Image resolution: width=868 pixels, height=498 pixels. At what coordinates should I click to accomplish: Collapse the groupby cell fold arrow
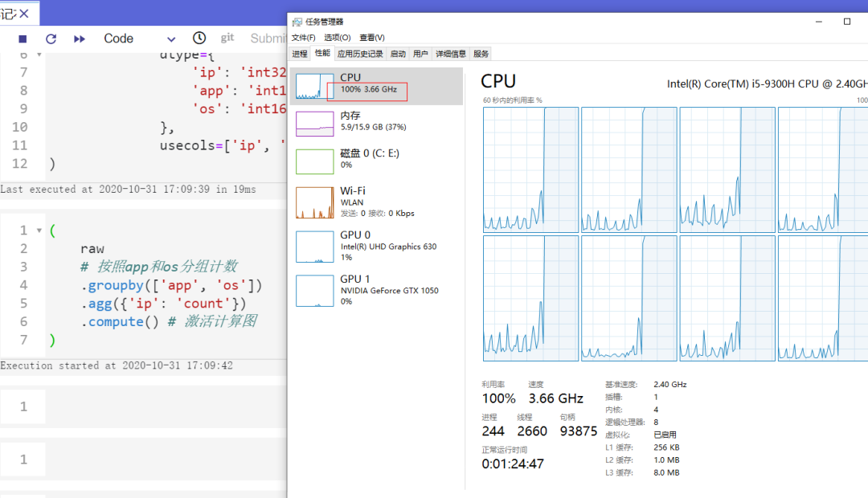pos(39,231)
